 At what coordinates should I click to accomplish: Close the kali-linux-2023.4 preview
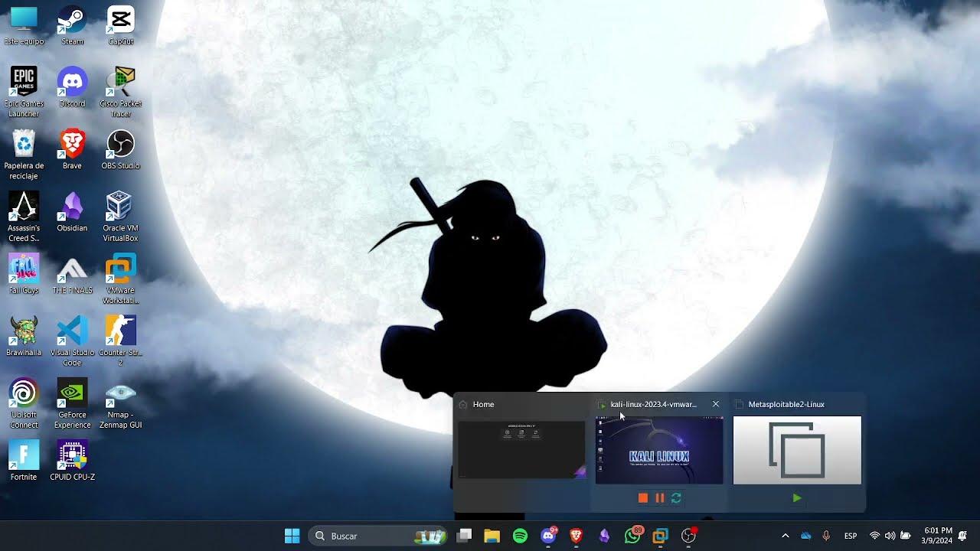point(716,404)
